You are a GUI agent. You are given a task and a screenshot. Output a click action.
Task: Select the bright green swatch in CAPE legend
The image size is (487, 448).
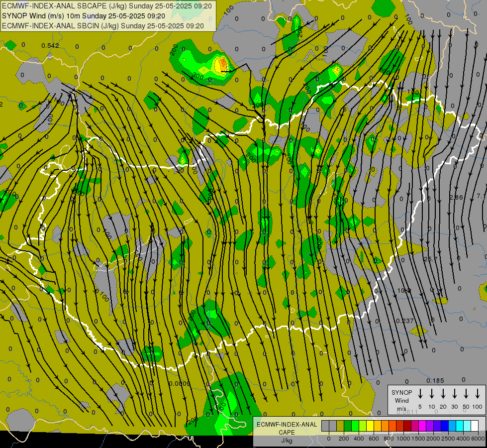pos(355,426)
